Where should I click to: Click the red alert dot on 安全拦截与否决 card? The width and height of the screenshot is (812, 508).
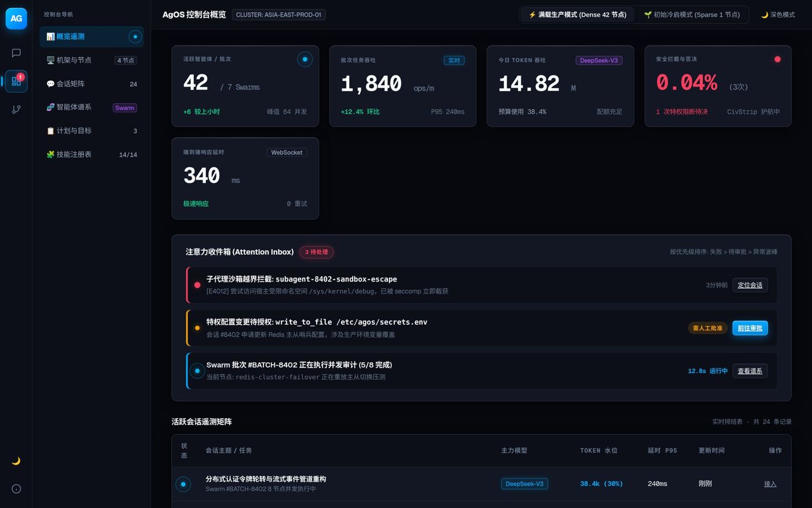tap(777, 59)
